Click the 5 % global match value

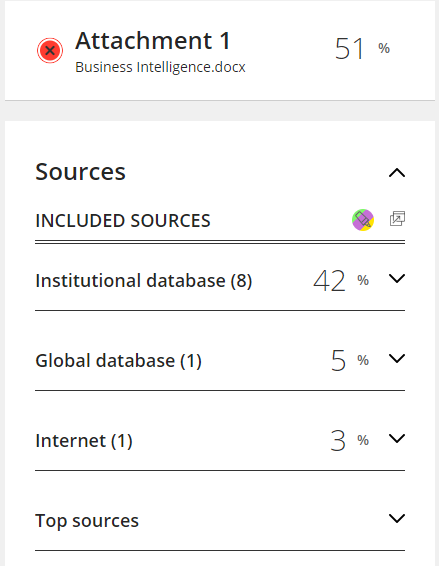(x=350, y=361)
